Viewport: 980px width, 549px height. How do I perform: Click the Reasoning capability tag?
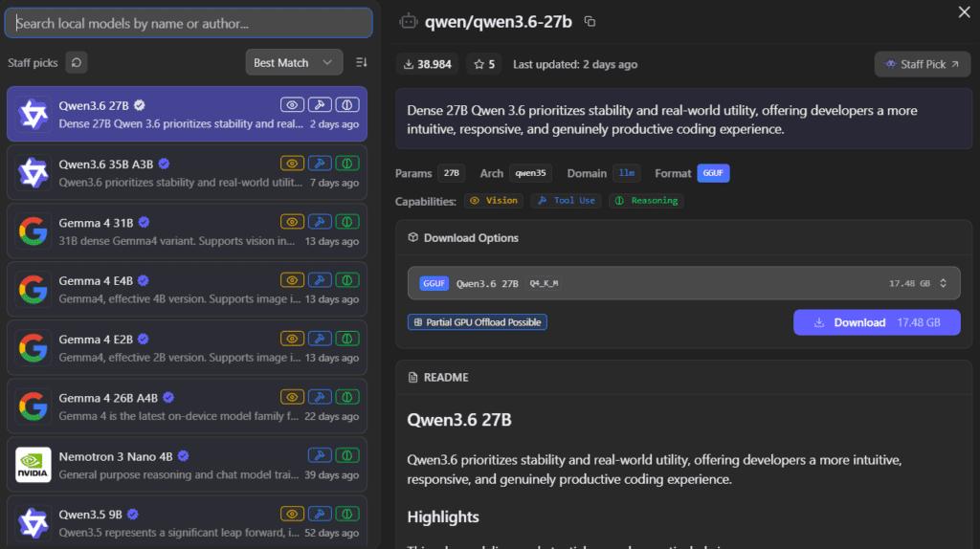point(646,201)
